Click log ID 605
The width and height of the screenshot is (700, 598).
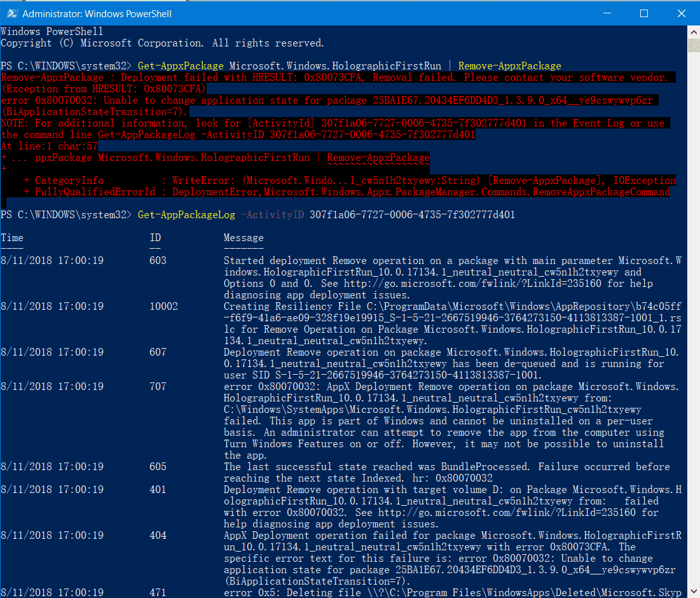[x=158, y=467]
